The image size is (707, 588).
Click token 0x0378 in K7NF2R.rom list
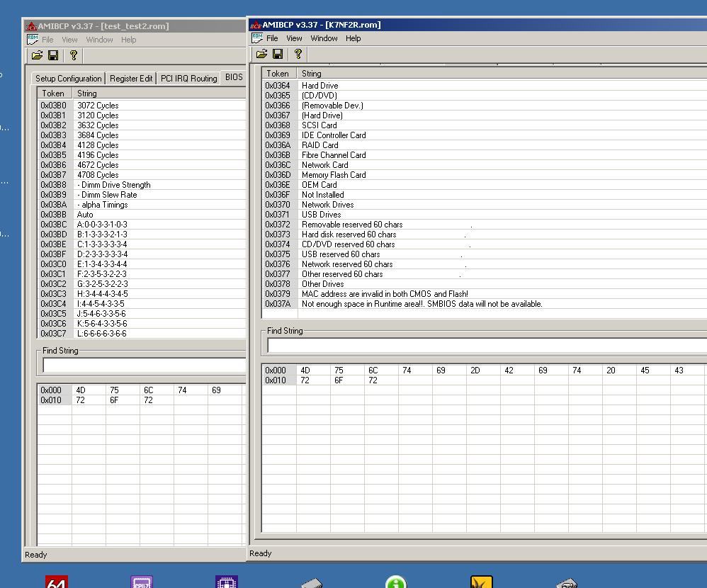278,284
